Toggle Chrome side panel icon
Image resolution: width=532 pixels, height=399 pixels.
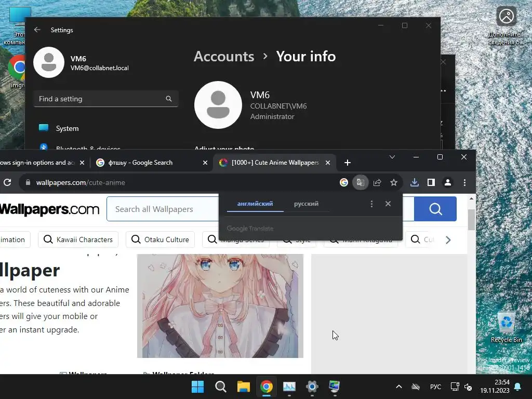tap(431, 182)
